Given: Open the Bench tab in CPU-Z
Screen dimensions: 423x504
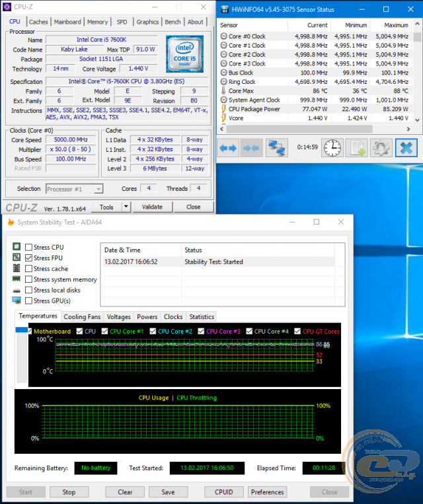Looking at the screenshot, I should click(173, 22).
